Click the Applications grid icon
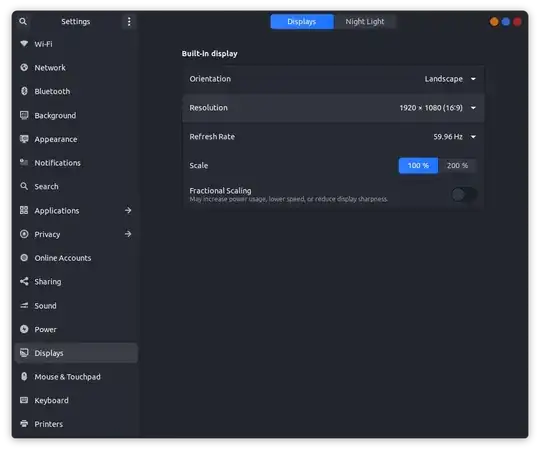The image size is (540, 451). tap(24, 210)
